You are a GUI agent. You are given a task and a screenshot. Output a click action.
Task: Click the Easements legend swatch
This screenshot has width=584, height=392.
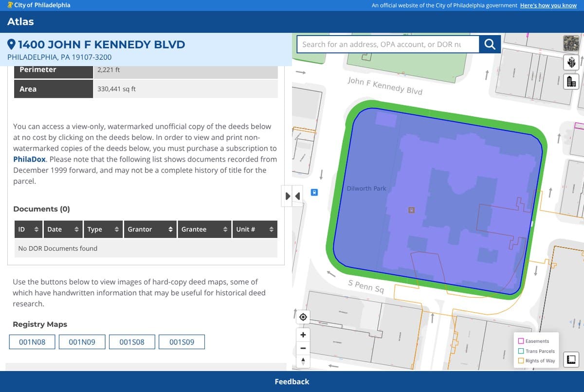coord(521,341)
